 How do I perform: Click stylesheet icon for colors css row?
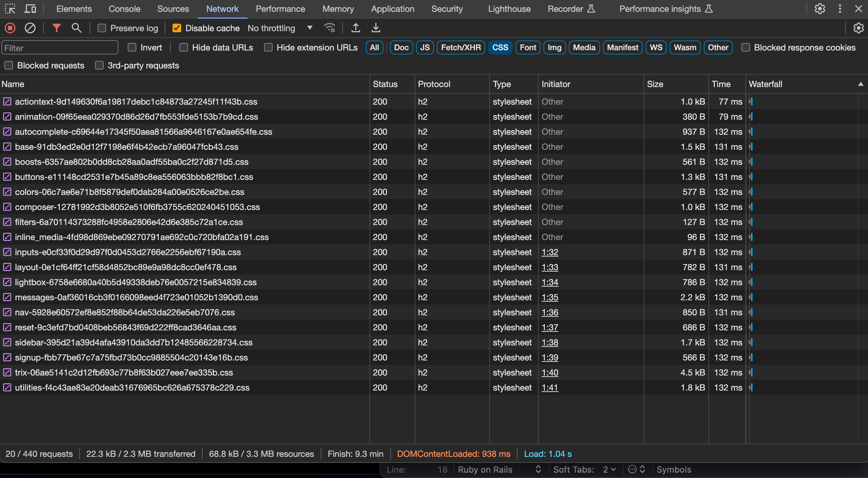pyautogui.click(x=7, y=192)
